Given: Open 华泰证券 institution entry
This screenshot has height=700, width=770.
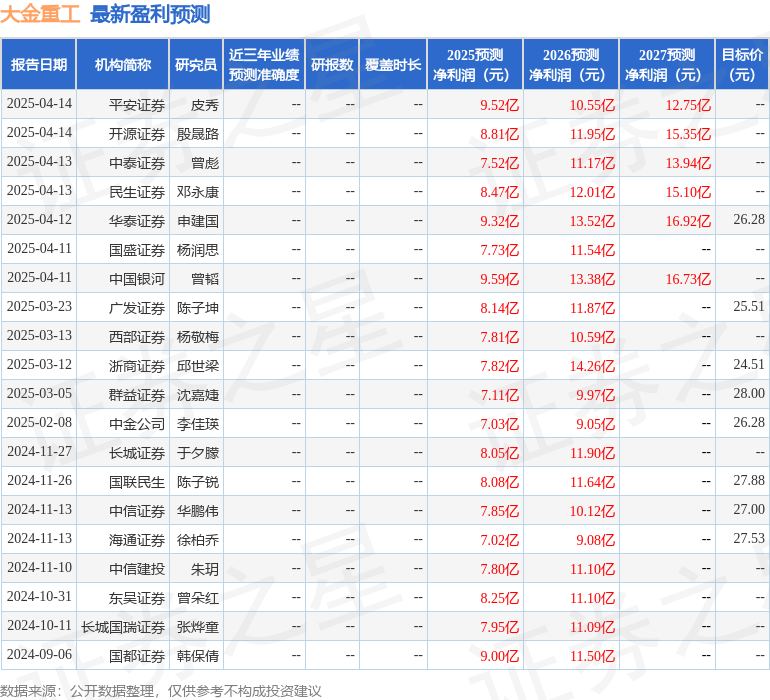Looking at the screenshot, I should click(x=137, y=220).
